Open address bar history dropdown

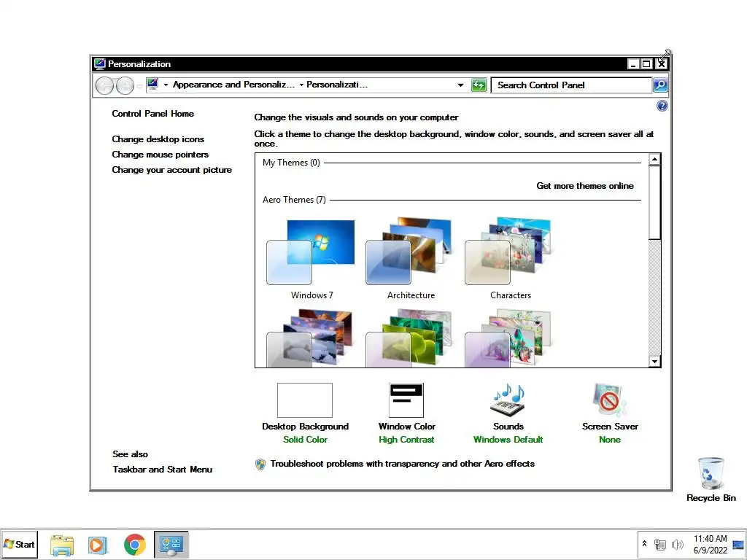460,85
